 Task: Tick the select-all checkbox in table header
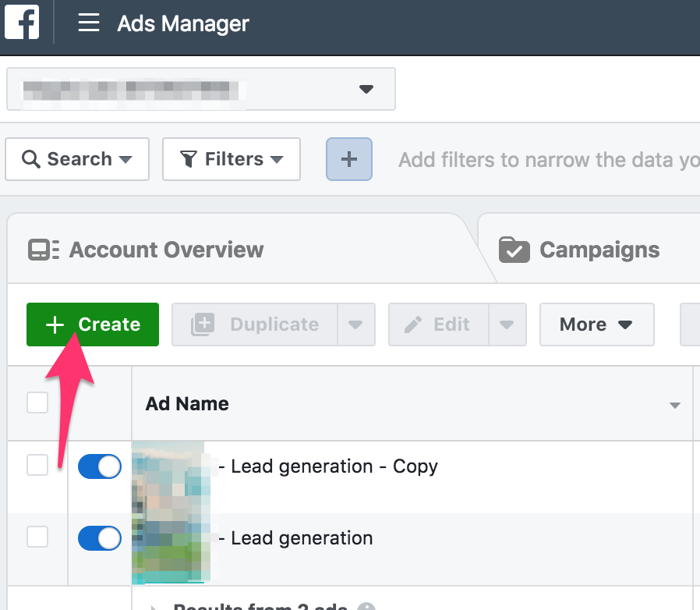(37, 403)
